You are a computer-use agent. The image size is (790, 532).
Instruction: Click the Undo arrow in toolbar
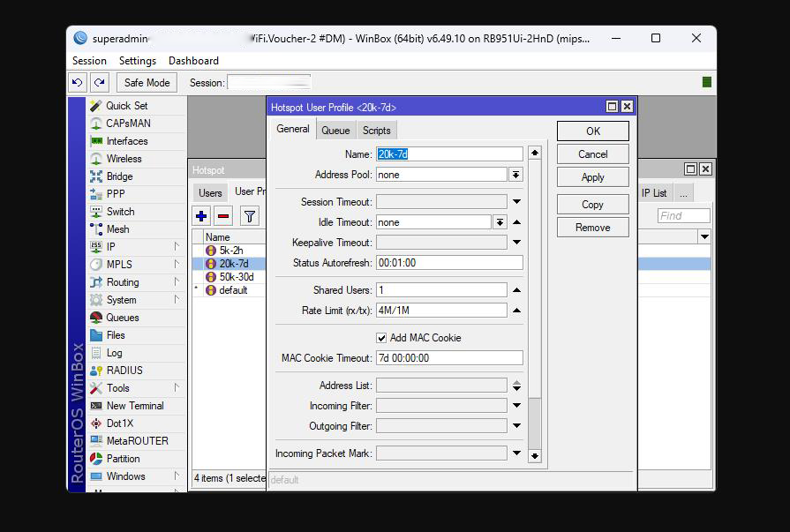(x=78, y=83)
